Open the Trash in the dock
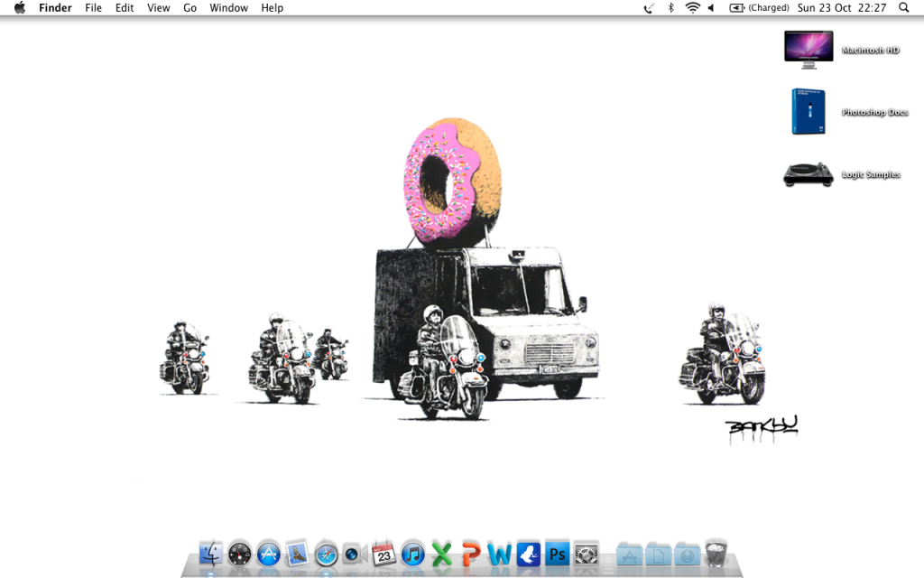924x578 pixels. pyautogui.click(x=716, y=555)
